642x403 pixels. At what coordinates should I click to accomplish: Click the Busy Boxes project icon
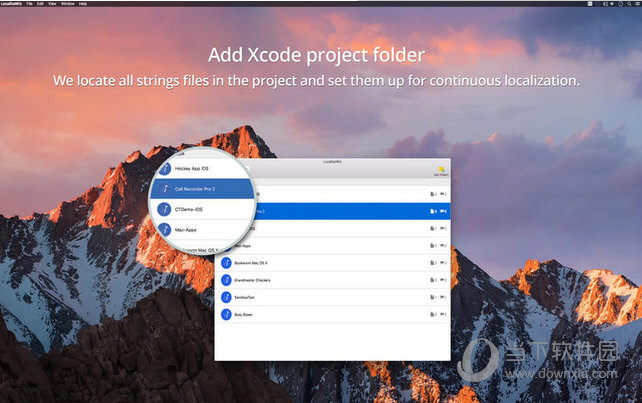click(226, 315)
